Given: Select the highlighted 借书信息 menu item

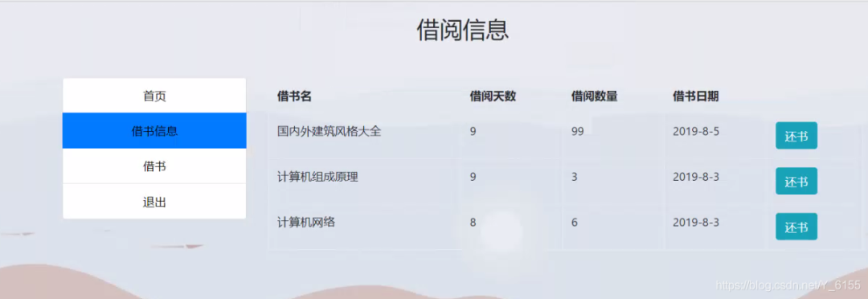Looking at the screenshot, I should (x=154, y=131).
